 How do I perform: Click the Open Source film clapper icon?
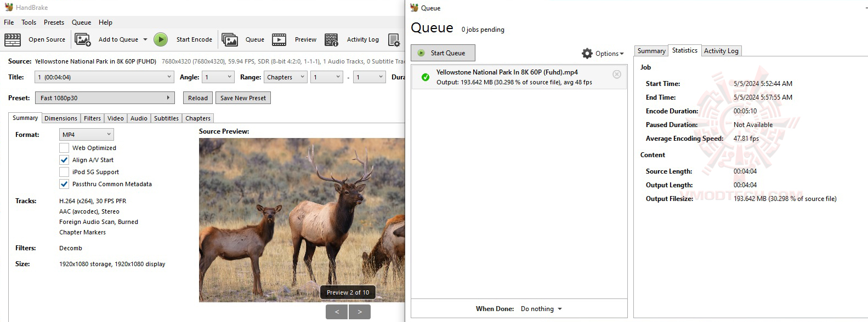[13, 39]
